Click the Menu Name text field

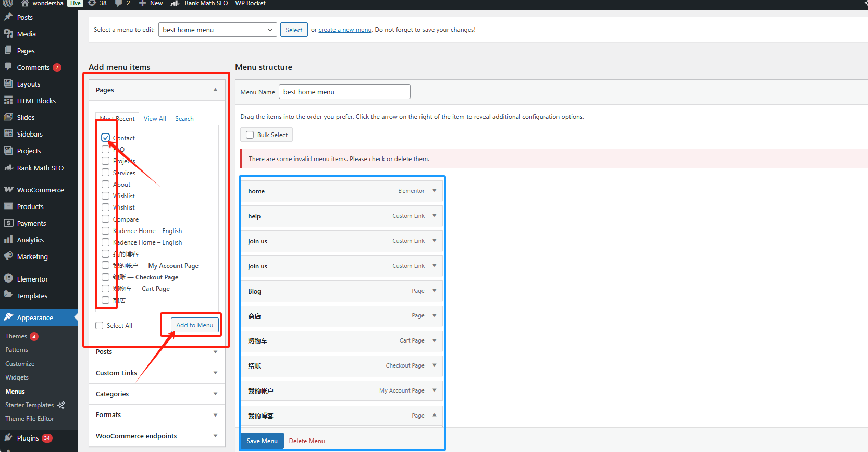tap(344, 92)
